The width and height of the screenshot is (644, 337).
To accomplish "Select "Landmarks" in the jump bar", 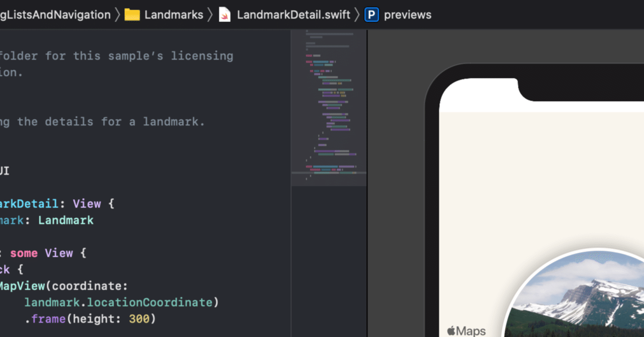I will coord(174,15).
